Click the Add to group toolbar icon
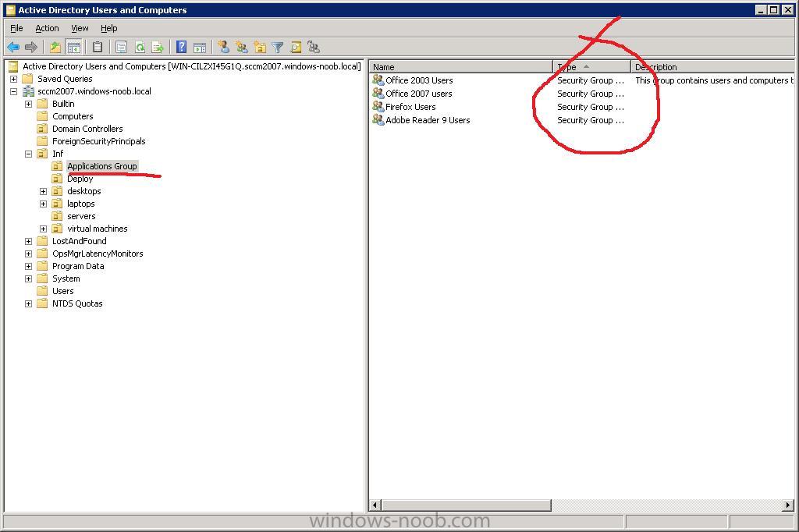 pos(314,48)
